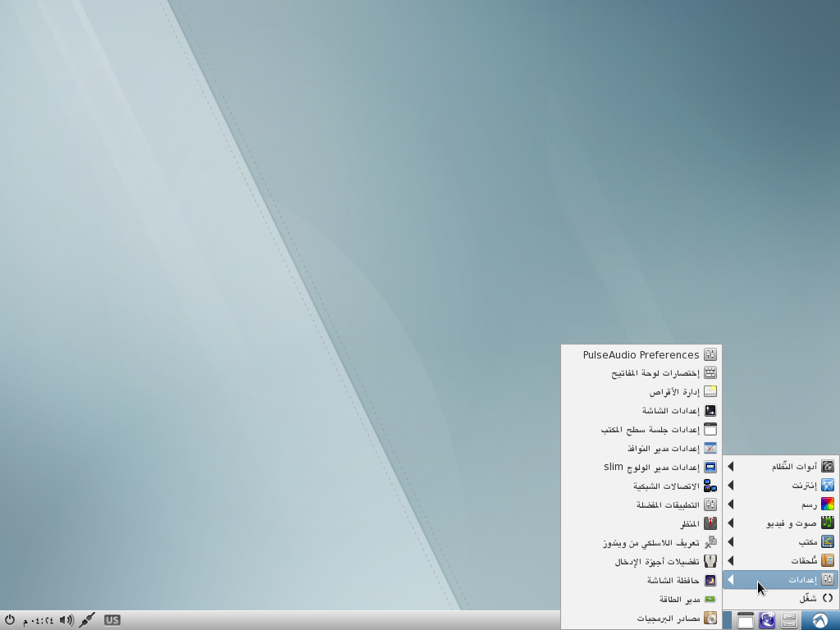This screenshot has width=840, height=630.
Task: Open file manager drawer icon in taskbar
Action: pos(788,620)
